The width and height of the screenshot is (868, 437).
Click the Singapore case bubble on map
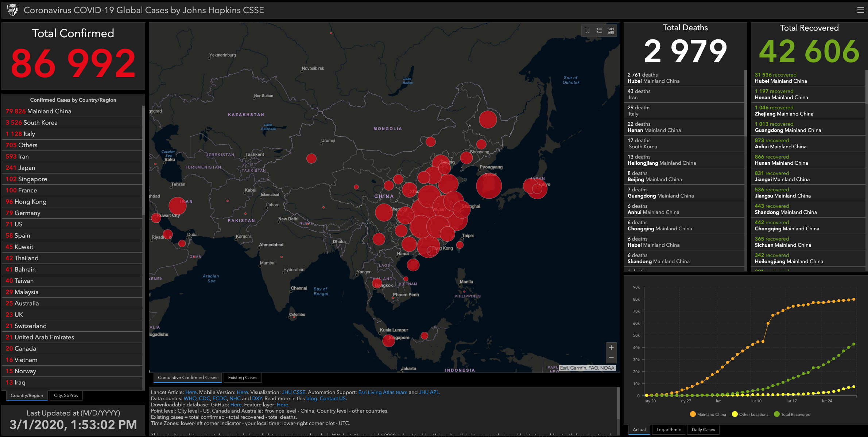(x=388, y=341)
